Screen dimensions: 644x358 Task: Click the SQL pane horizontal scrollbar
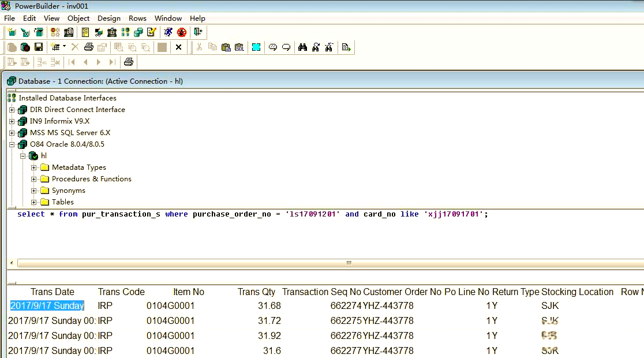coord(349,263)
